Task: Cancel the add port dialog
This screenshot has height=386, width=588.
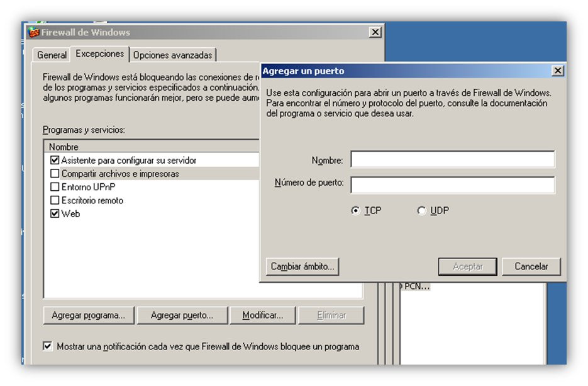Action: (531, 266)
